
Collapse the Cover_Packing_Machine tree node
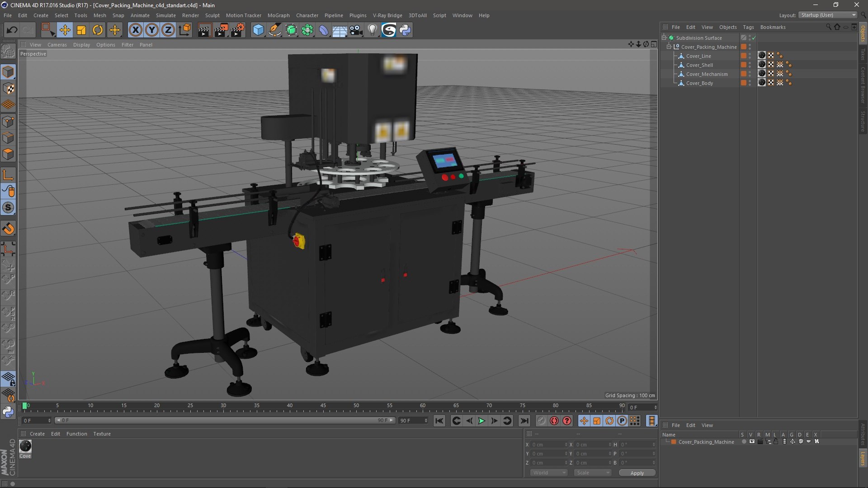pyautogui.click(x=669, y=47)
